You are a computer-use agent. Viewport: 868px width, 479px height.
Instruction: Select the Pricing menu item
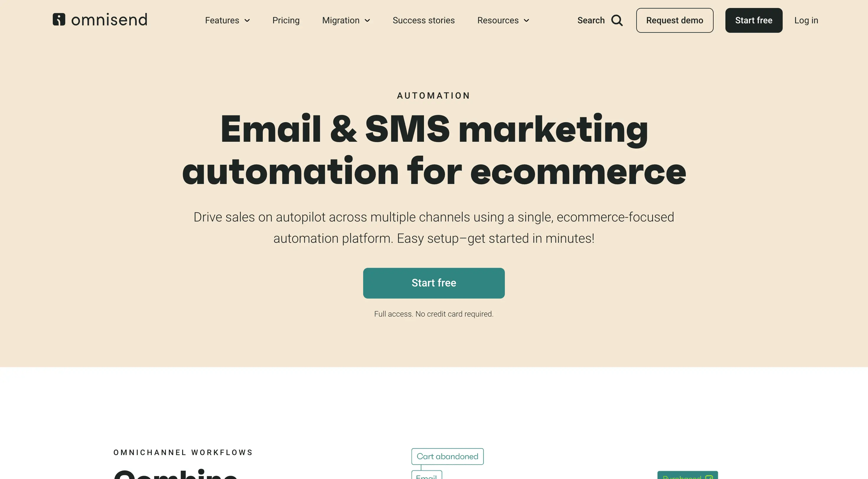tap(285, 20)
